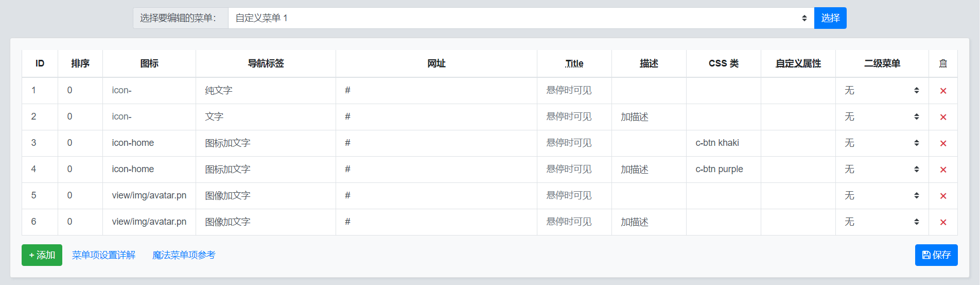This screenshot has height=285, width=980.
Task: Click the 保存 save button
Action: [x=936, y=255]
